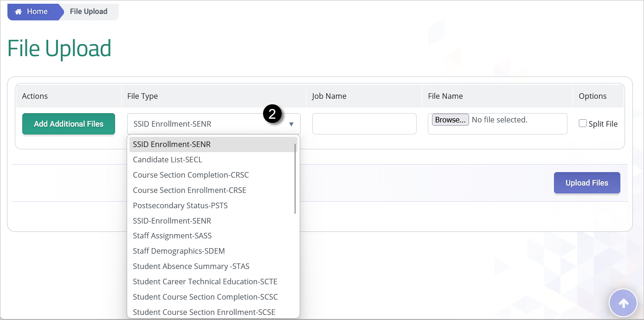Image resolution: width=644 pixels, height=320 pixels.
Task: Click the Home breadcrumb label
Action: pos(36,11)
